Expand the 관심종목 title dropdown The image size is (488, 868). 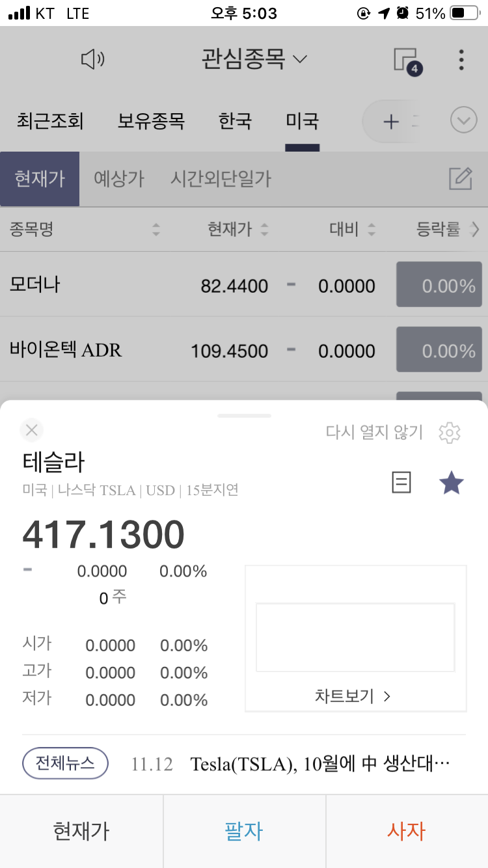point(254,60)
